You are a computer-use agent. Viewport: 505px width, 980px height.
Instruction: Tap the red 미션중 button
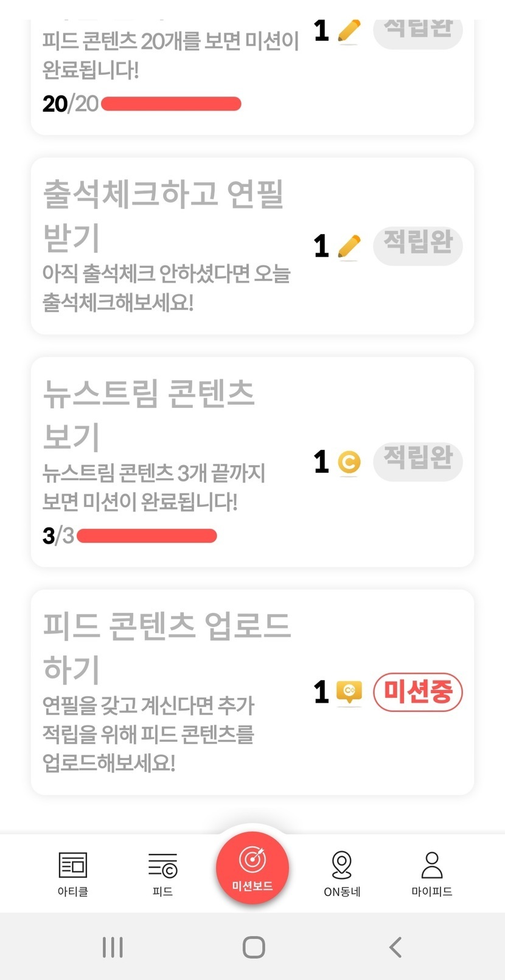click(x=418, y=692)
